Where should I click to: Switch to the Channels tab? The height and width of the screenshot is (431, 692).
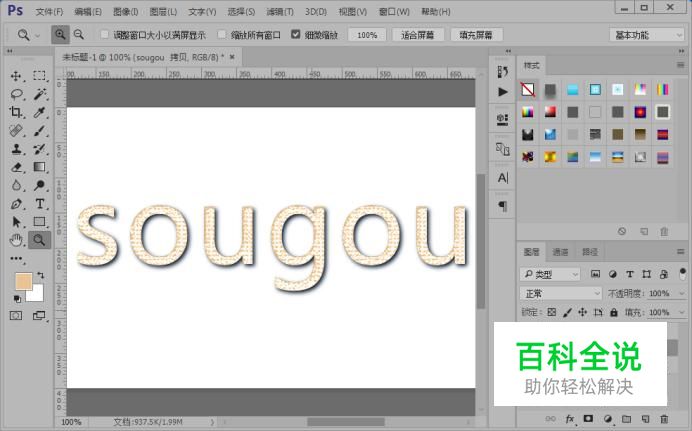(560, 252)
